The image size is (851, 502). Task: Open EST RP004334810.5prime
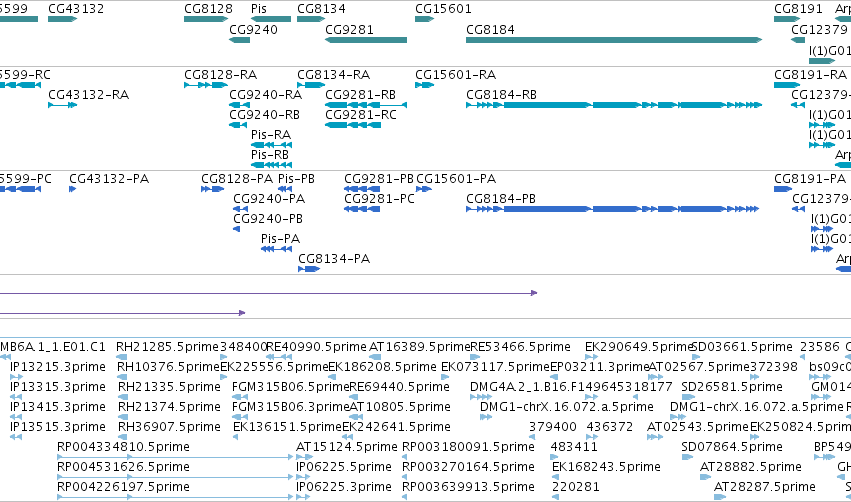point(123,447)
